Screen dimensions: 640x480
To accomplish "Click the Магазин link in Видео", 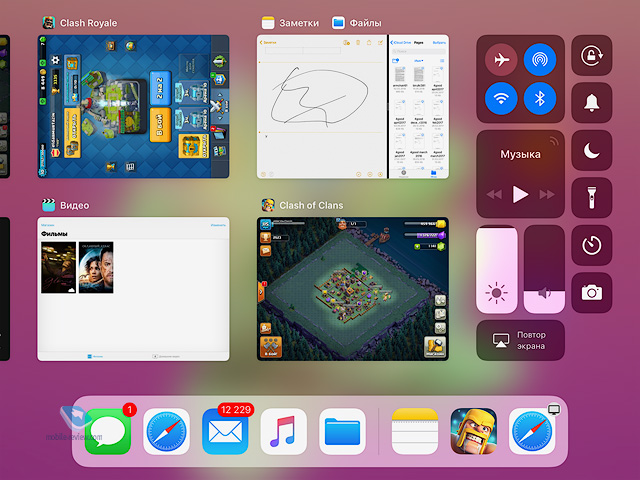I will 48,225.
